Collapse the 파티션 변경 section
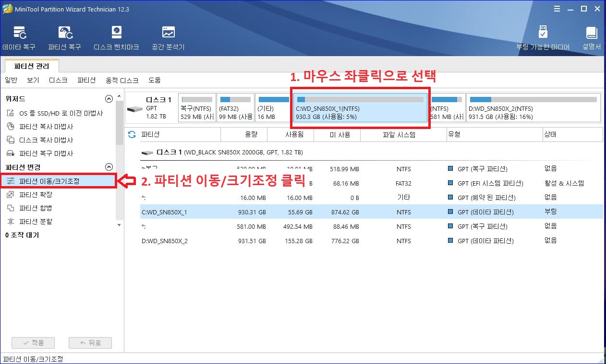Screen dimensions: 606x364 point(109,167)
